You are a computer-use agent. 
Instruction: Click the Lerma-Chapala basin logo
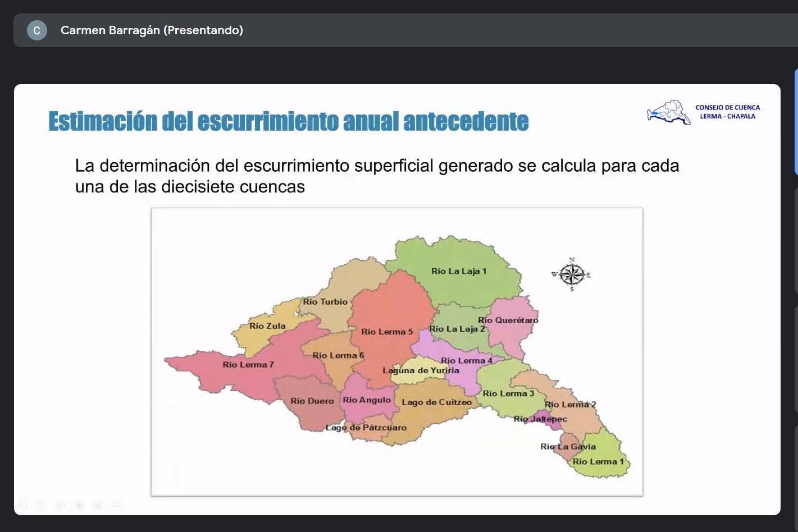tap(668, 112)
